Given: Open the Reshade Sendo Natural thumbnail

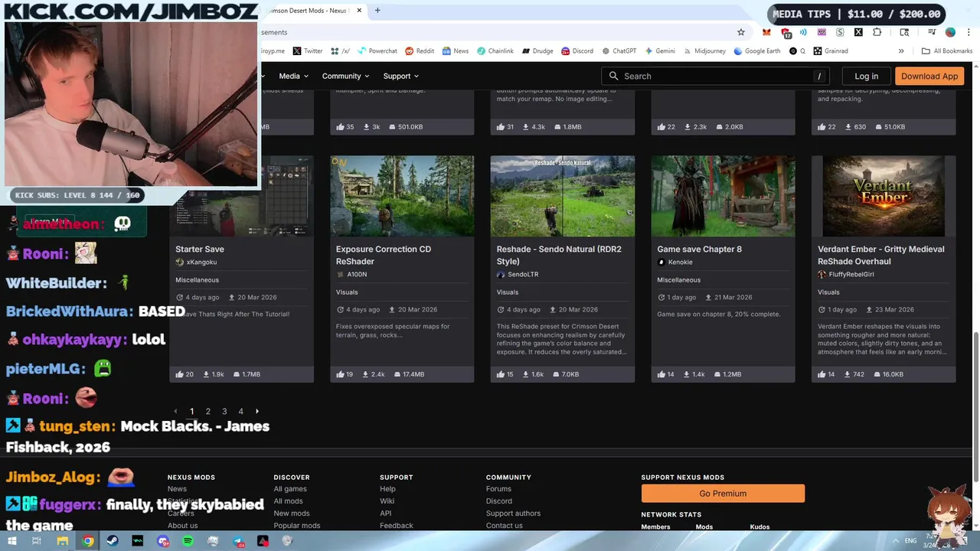Looking at the screenshot, I should [x=563, y=196].
